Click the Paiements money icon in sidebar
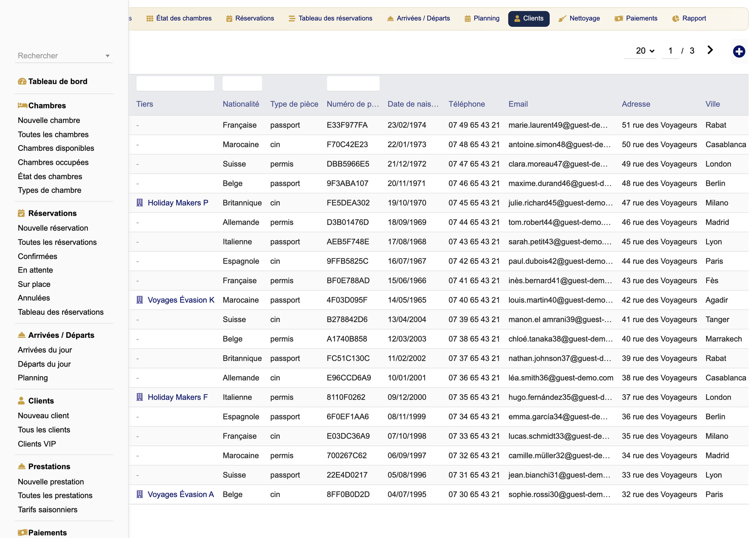The image size is (756, 538). coord(23,532)
